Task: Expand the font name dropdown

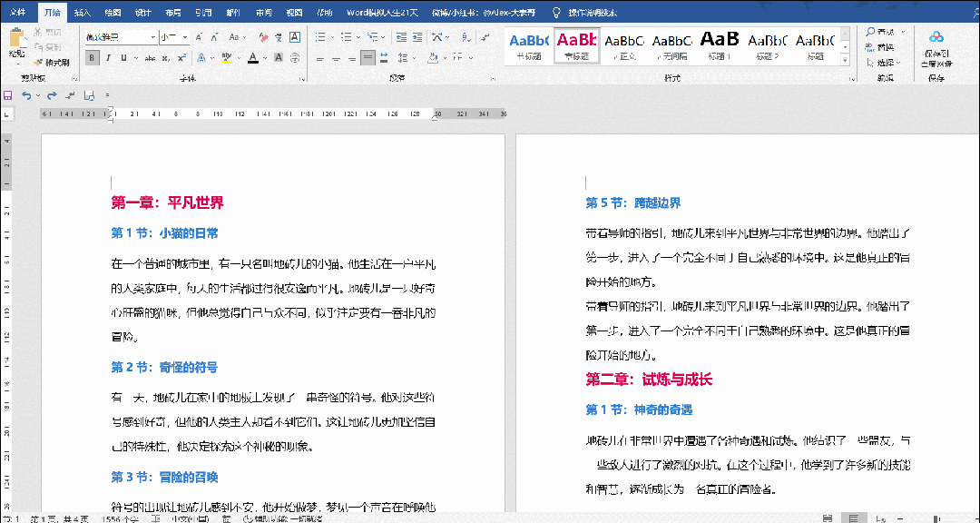Action: (153, 37)
